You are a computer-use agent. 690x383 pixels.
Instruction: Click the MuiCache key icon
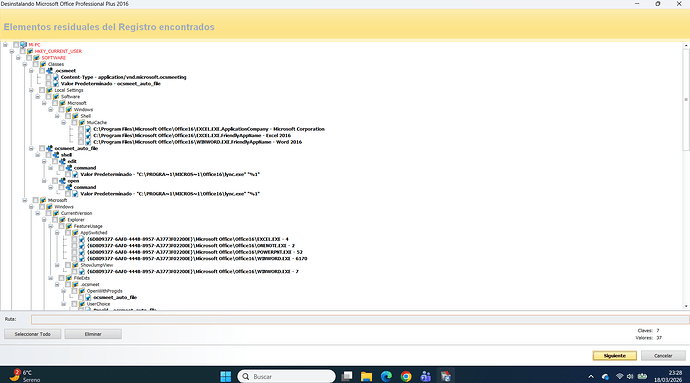tap(82, 122)
